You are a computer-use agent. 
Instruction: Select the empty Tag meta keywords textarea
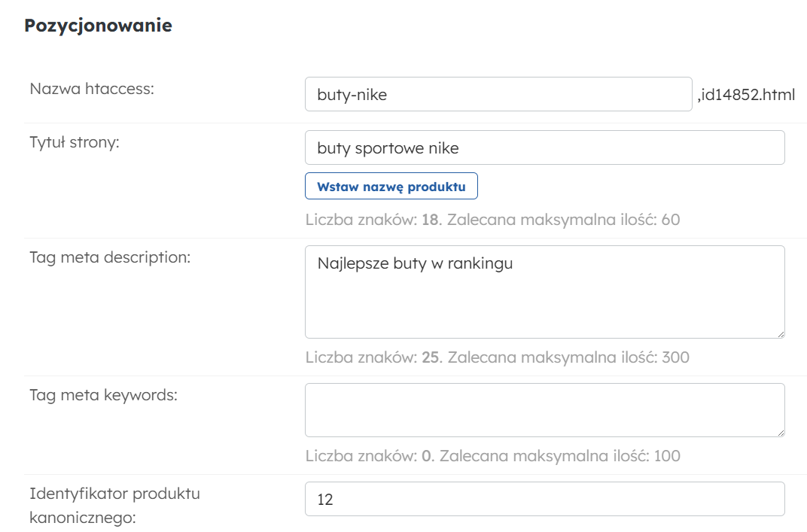(x=544, y=410)
